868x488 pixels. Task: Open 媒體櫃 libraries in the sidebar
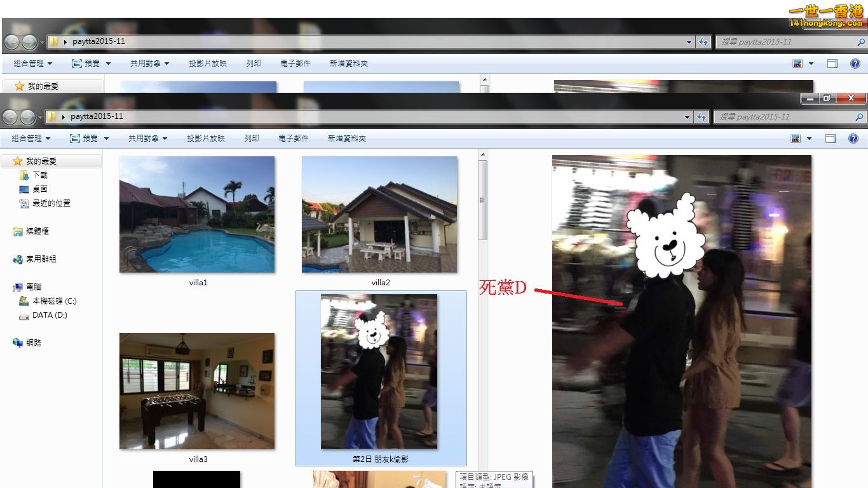37,231
